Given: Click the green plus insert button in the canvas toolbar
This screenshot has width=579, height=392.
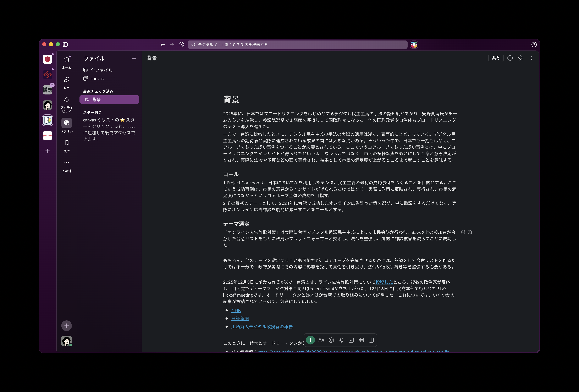Looking at the screenshot, I should 310,340.
